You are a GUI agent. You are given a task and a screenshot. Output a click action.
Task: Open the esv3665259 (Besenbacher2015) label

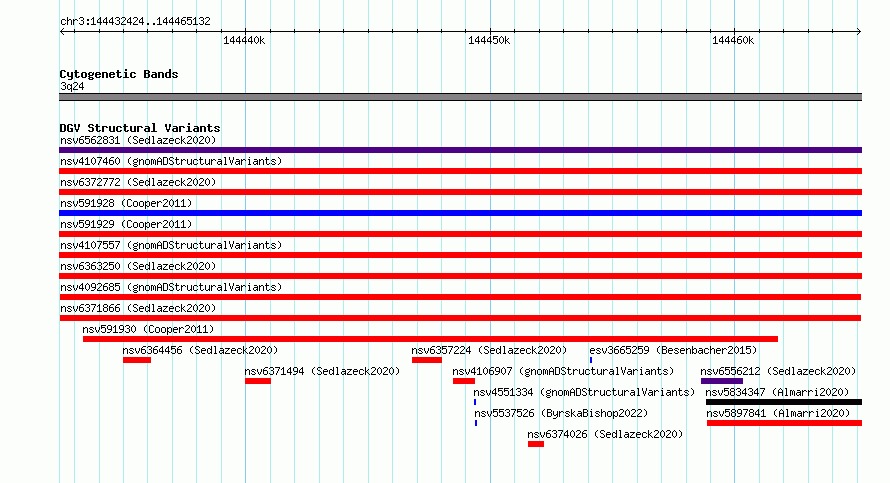pyautogui.click(x=673, y=350)
